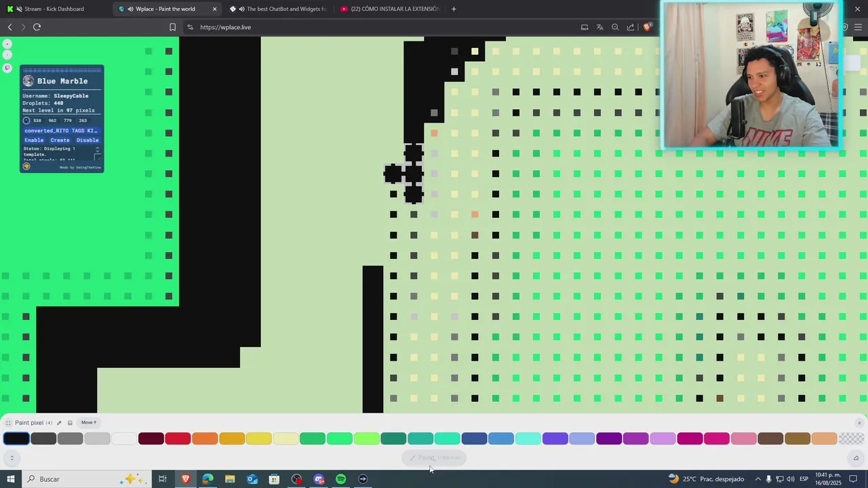The height and width of the screenshot is (488, 868).
Task: Select the dark maroon color swatch
Action: (151, 439)
